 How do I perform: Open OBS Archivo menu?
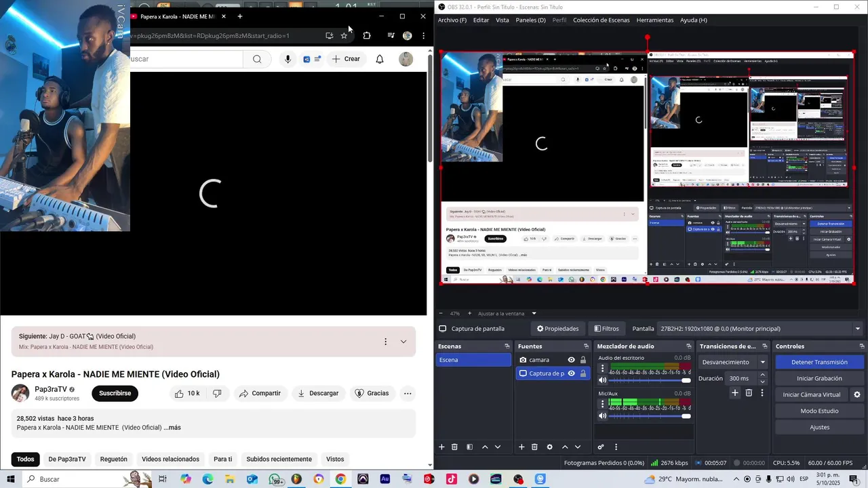(x=452, y=20)
